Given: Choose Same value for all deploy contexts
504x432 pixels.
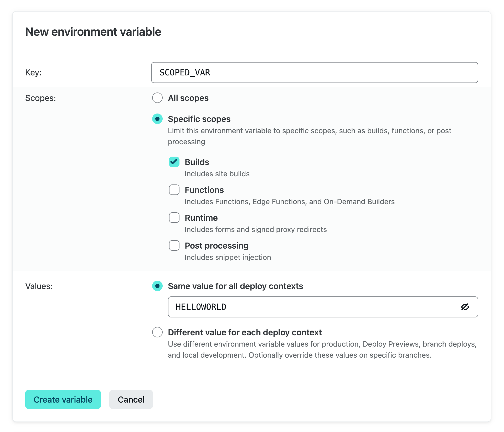Looking at the screenshot, I should point(157,286).
